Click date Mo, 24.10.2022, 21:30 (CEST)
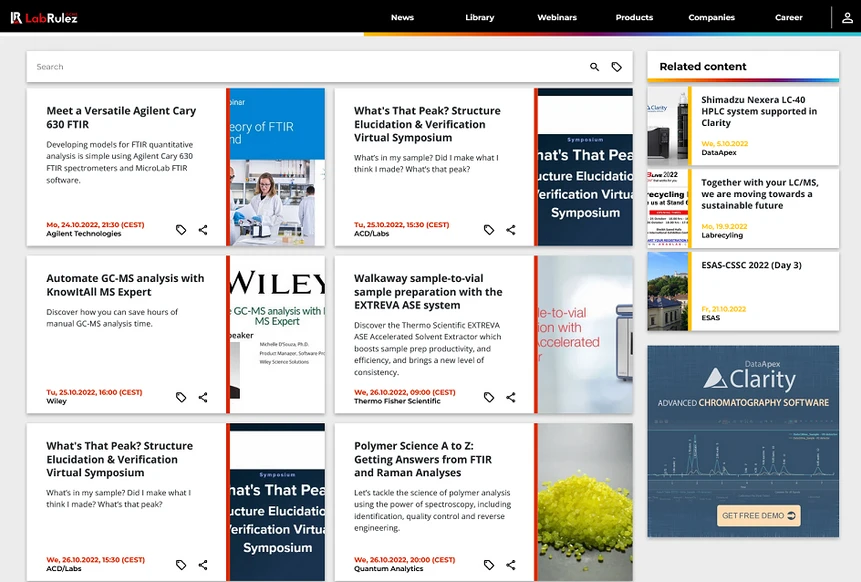The height and width of the screenshot is (582, 861). point(95,225)
